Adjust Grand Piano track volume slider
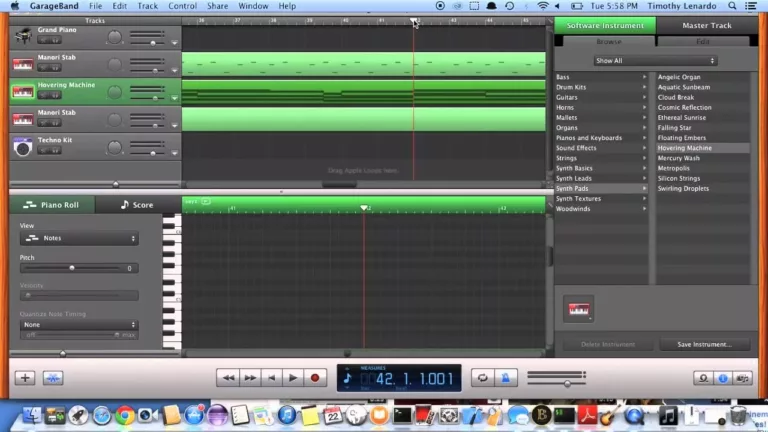Screen dimensions: 768x432 point(153,43)
